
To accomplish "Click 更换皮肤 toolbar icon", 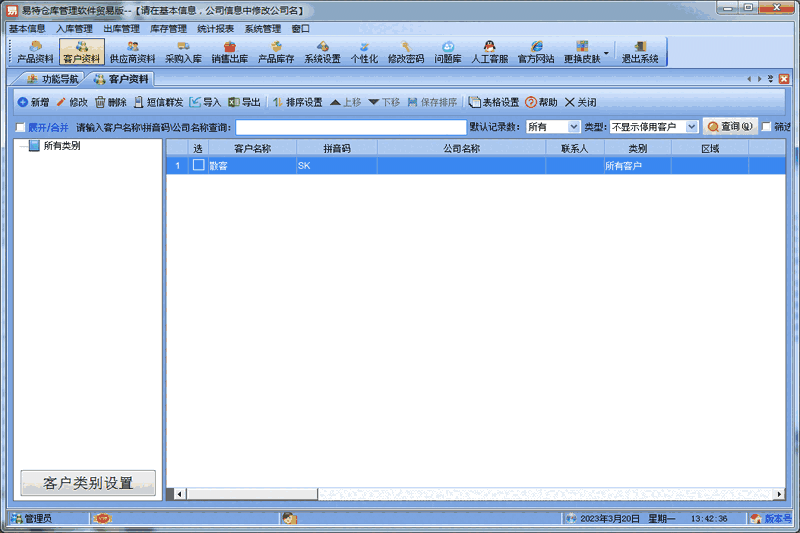I will 582,52.
